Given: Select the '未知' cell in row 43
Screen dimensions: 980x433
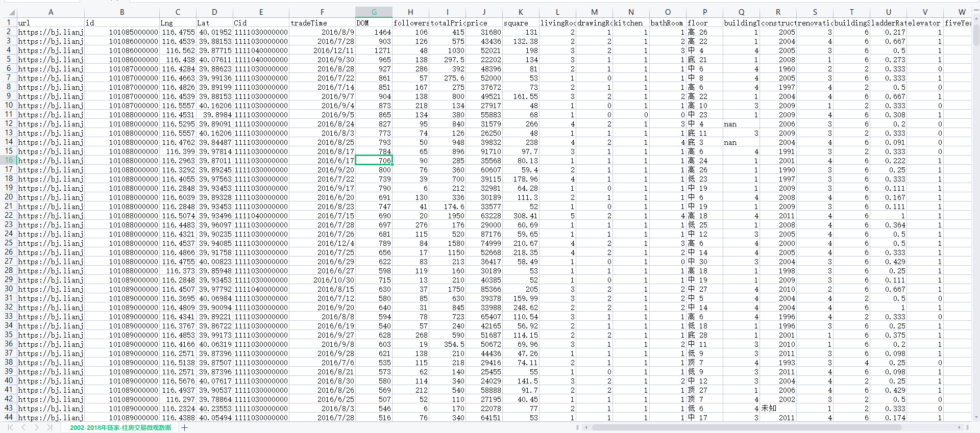Looking at the screenshot, I should (778, 408).
